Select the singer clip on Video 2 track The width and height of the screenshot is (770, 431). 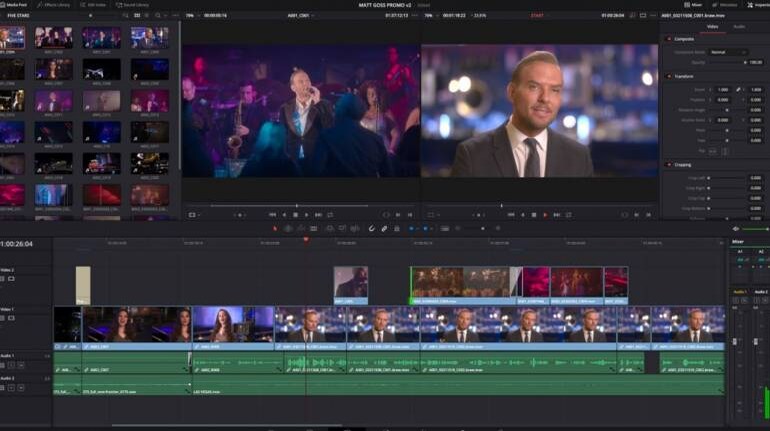[x=350, y=284]
